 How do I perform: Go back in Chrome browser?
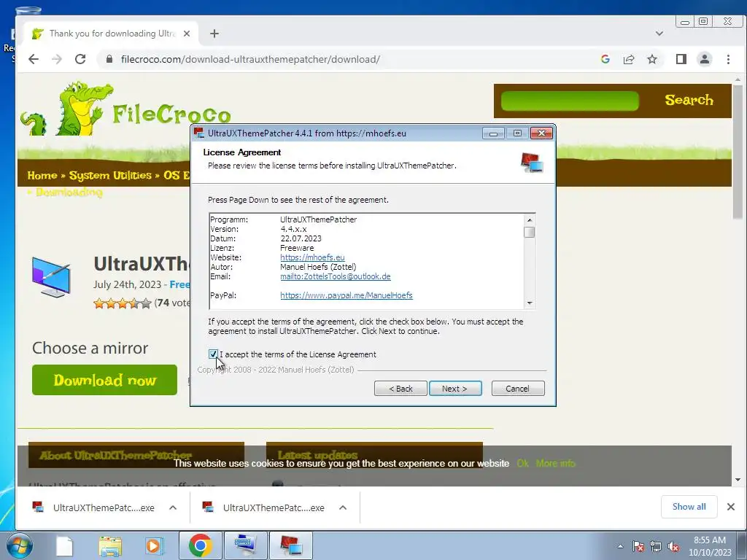pyautogui.click(x=34, y=59)
